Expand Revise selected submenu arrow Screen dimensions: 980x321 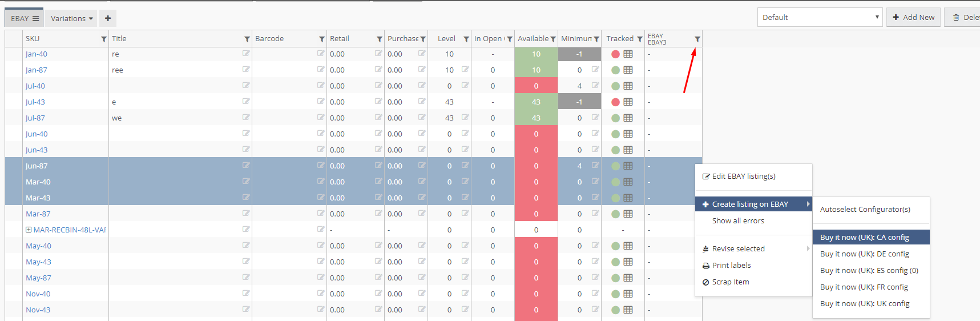coord(808,248)
